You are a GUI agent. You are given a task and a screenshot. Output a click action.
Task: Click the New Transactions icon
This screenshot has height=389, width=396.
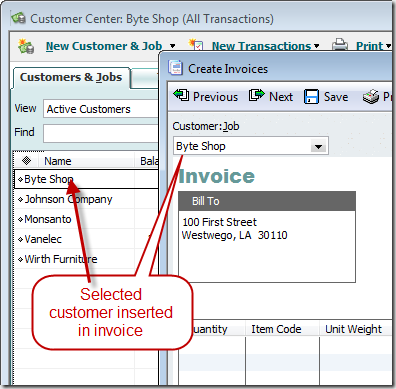click(196, 45)
